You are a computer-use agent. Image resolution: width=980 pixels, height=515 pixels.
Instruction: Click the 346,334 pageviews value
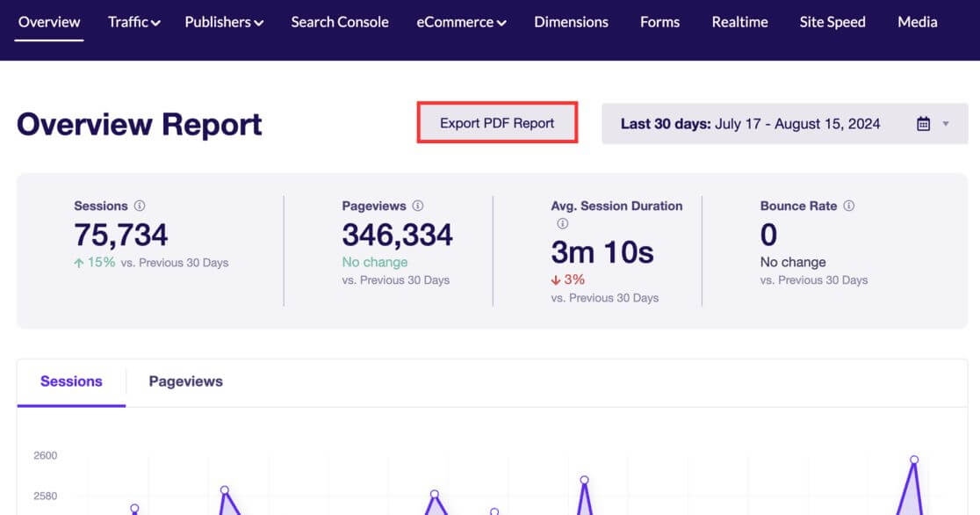pyautogui.click(x=397, y=236)
